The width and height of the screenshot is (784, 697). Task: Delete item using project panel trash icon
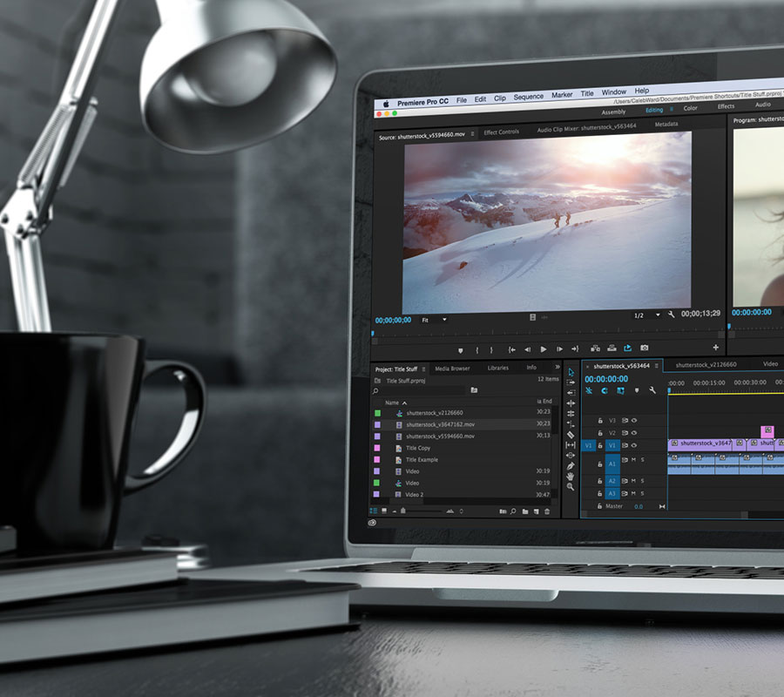click(547, 511)
